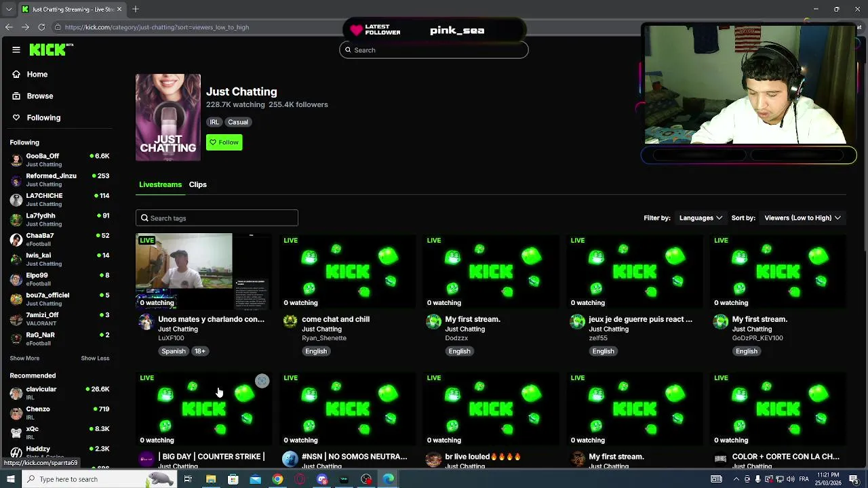Open LuXF100 stream thumbnail
Screen dimensions: 868x488
click(203, 271)
